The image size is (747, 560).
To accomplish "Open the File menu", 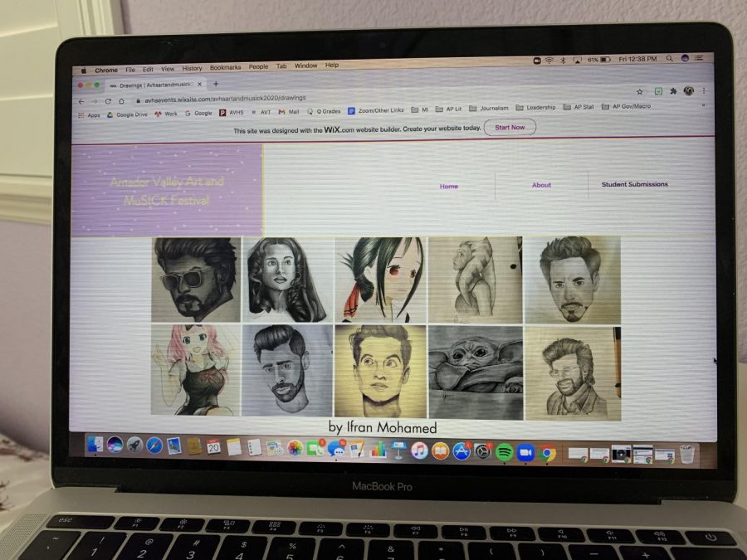I will click(x=130, y=70).
